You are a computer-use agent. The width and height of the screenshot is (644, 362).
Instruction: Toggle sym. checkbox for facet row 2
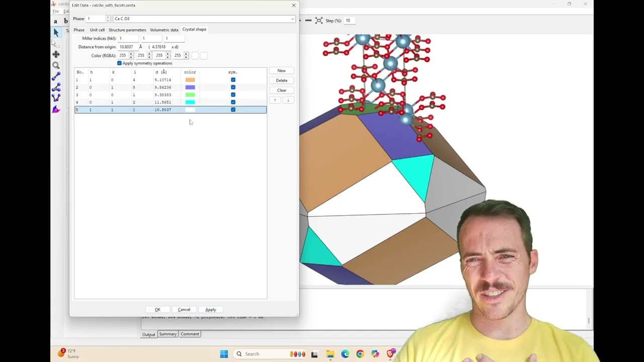click(x=233, y=87)
